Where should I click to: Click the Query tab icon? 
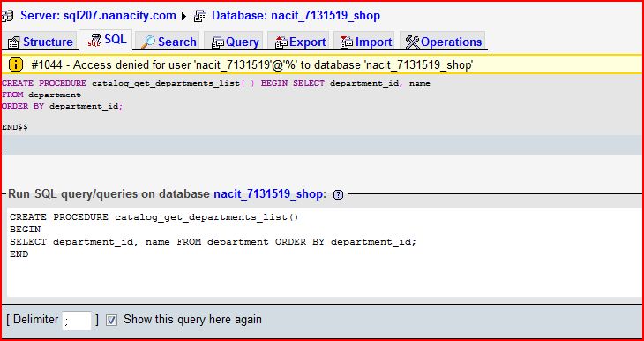pyautogui.click(x=218, y=42)
